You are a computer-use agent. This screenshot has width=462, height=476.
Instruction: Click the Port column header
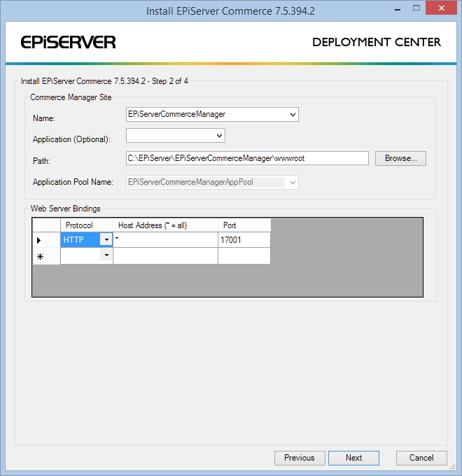tap(244, 225)
